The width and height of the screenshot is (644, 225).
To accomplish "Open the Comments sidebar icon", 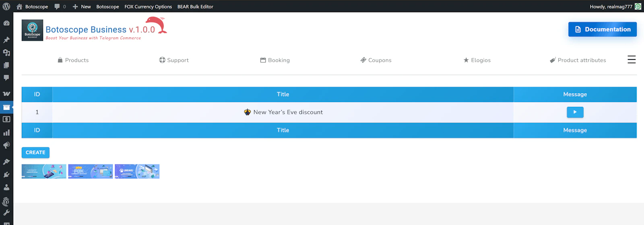I will (6, 78).
